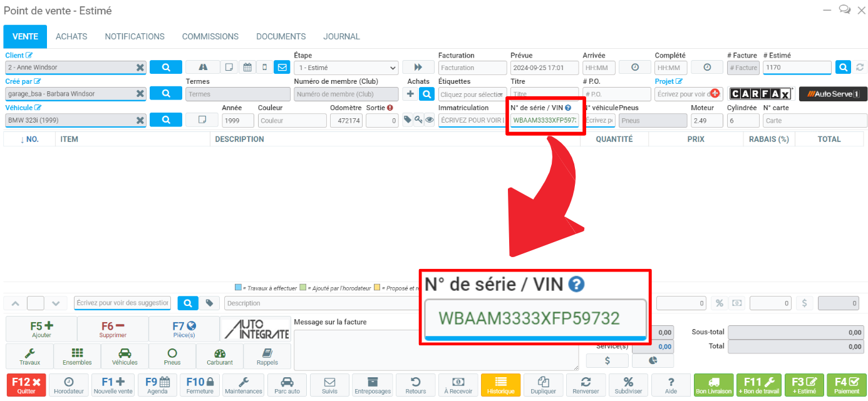The height and width of the screenshot is (401, 868).
Task: Click the CARFAX logo button
Action: tap(761, 94)
